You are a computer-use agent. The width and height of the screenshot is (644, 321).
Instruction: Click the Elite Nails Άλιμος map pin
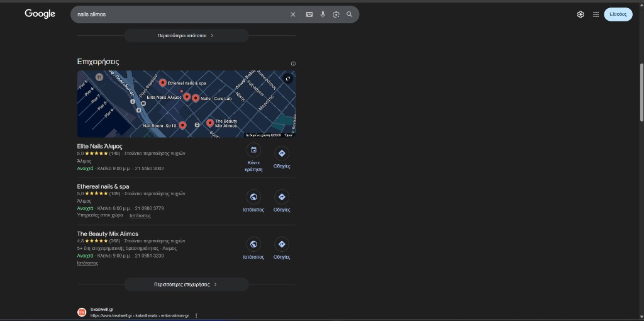pyautogui.click(x=187, y=96)
